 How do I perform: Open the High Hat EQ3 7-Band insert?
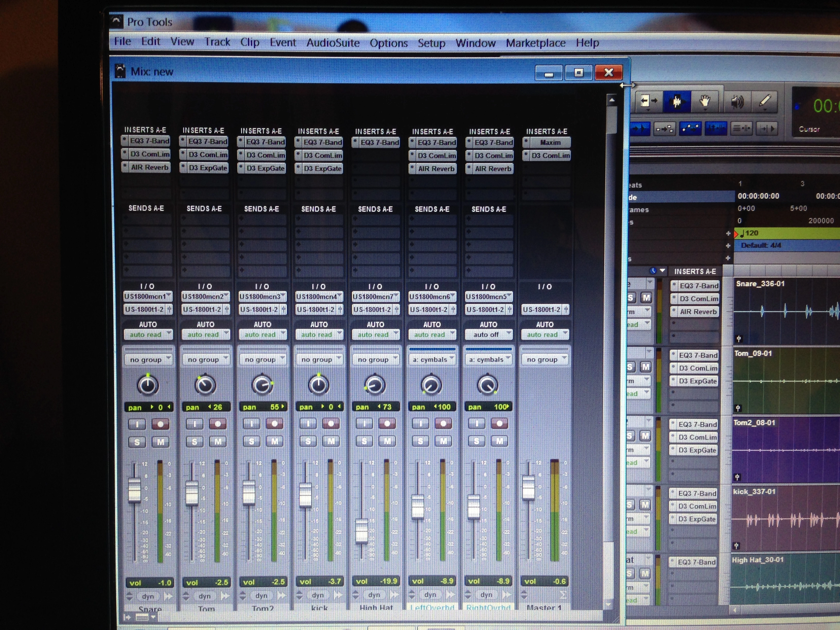coord(375,142)
